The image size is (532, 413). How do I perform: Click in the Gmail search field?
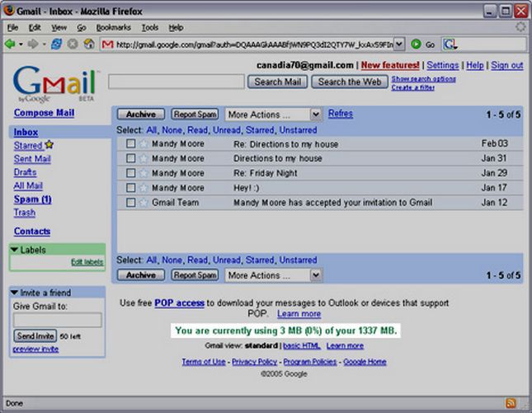177,82
